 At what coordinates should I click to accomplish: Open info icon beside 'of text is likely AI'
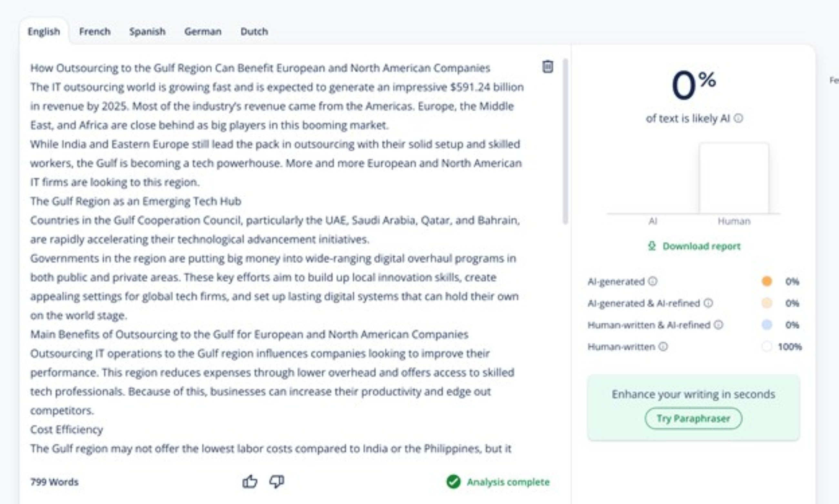tap(738, 118)
